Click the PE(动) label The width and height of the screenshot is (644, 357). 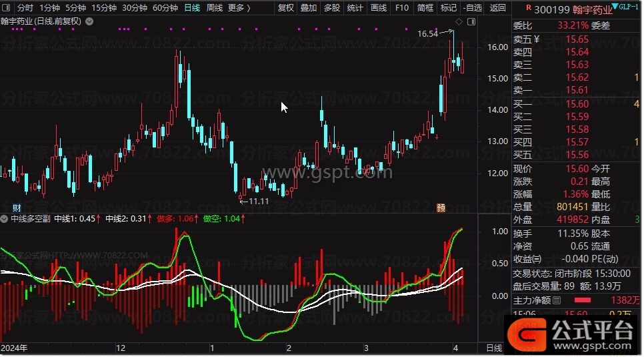coord(605,259)
